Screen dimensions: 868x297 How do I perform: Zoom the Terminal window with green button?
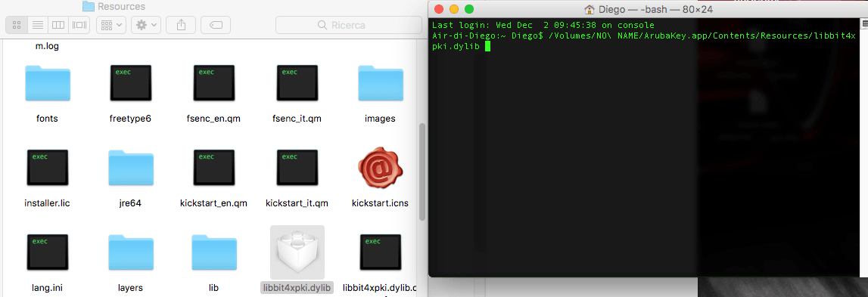pyautogui.click(x=469, y=9)
